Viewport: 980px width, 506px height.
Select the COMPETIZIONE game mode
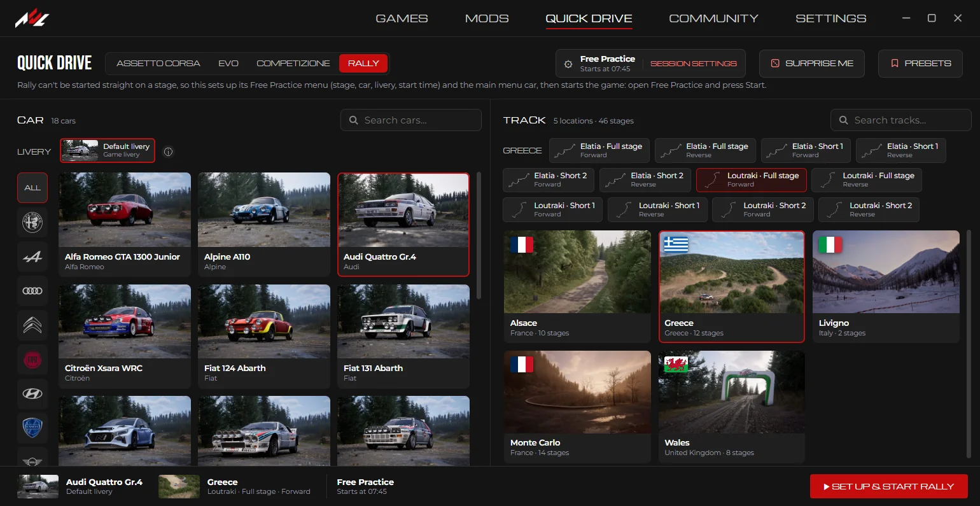(293, 64)
